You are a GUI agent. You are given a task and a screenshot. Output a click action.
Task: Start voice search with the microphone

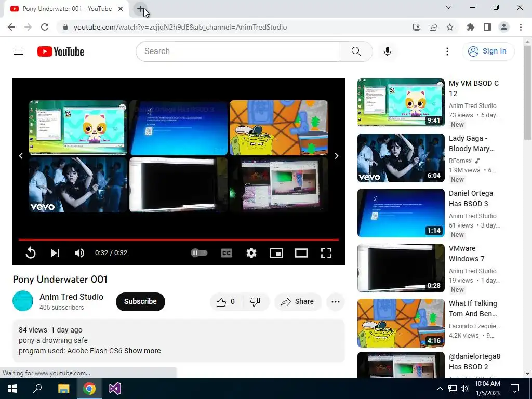point(388,51)
